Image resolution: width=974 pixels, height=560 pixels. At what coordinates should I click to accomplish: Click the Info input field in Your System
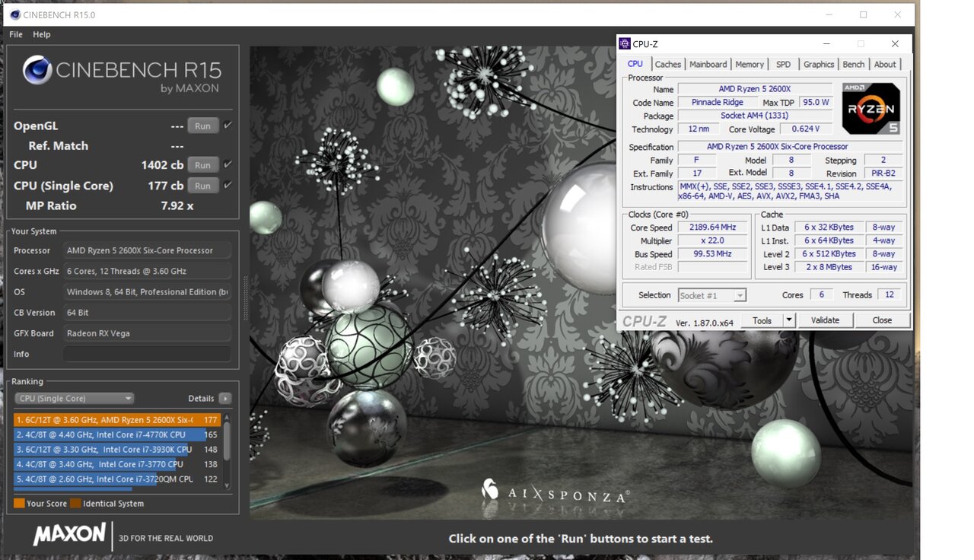tap(147, 354)
